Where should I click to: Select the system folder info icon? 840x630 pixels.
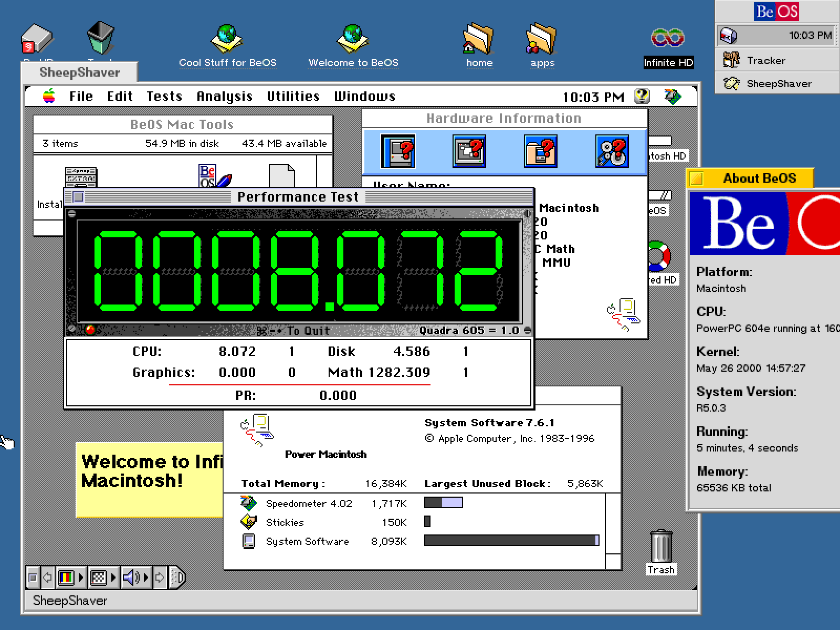pyautogui.click(x=541, y=152)
